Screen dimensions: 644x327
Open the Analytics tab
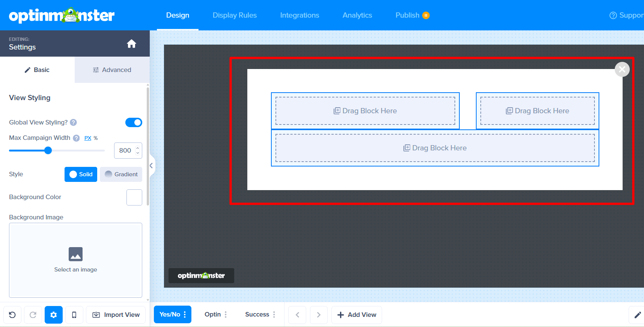357,15
